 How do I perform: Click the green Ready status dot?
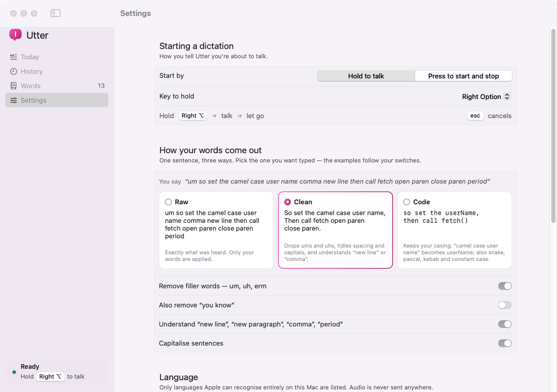14,372
